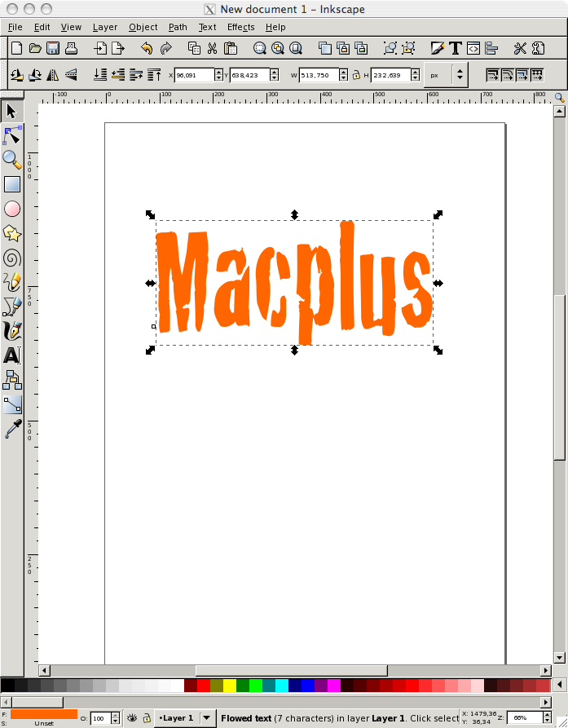Open the Text and Font dialog icon
The width and height of the screenshot is (568, 728).
[455, 48]
